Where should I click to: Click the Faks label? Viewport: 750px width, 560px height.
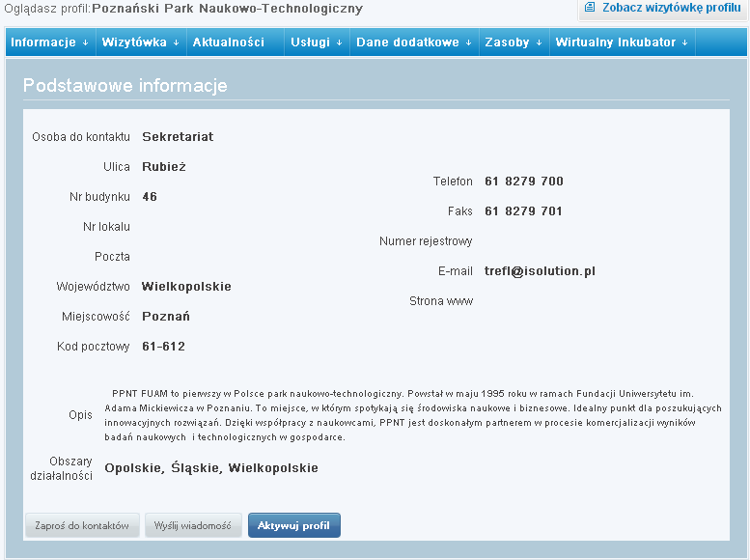pos(460,211)
